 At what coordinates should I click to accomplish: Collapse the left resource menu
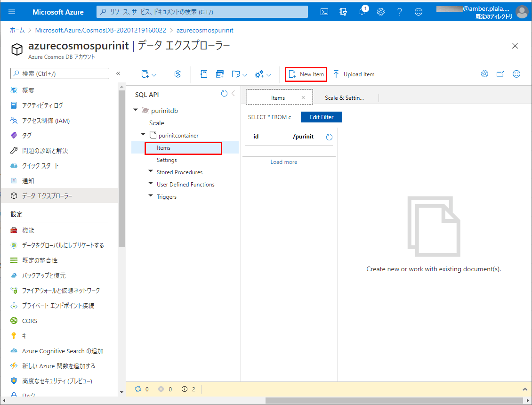point(118,73)
